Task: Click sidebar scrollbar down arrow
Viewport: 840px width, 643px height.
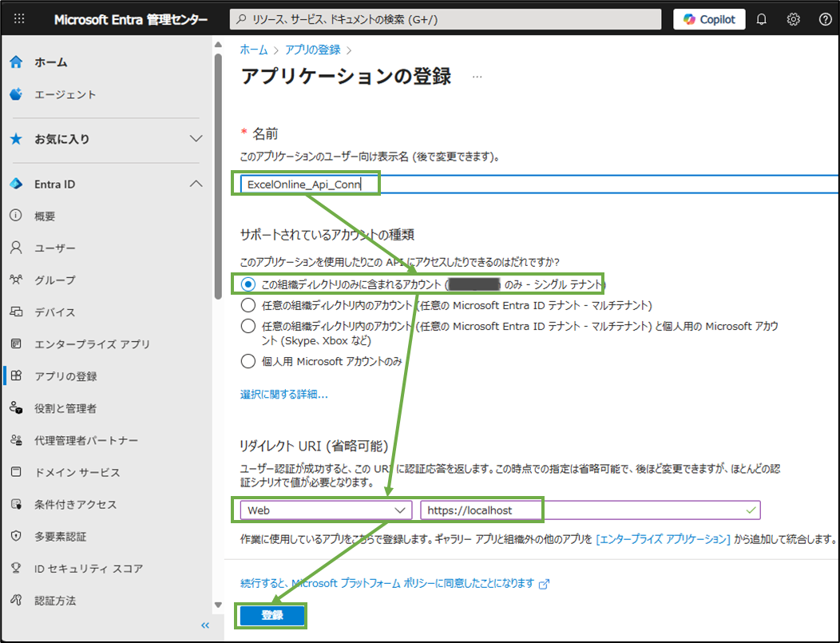Action: click(x=218, y=605)
